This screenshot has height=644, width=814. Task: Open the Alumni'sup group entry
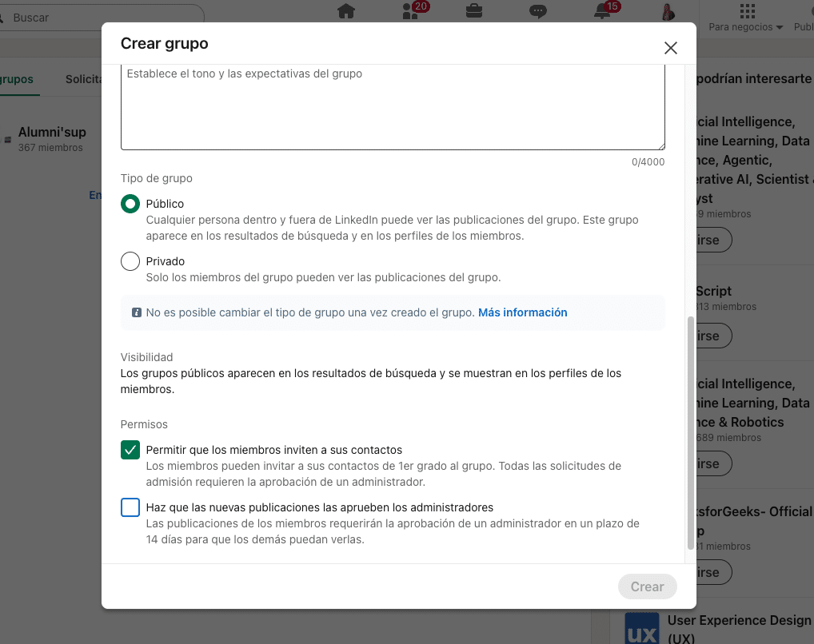(x=52, y=133)
